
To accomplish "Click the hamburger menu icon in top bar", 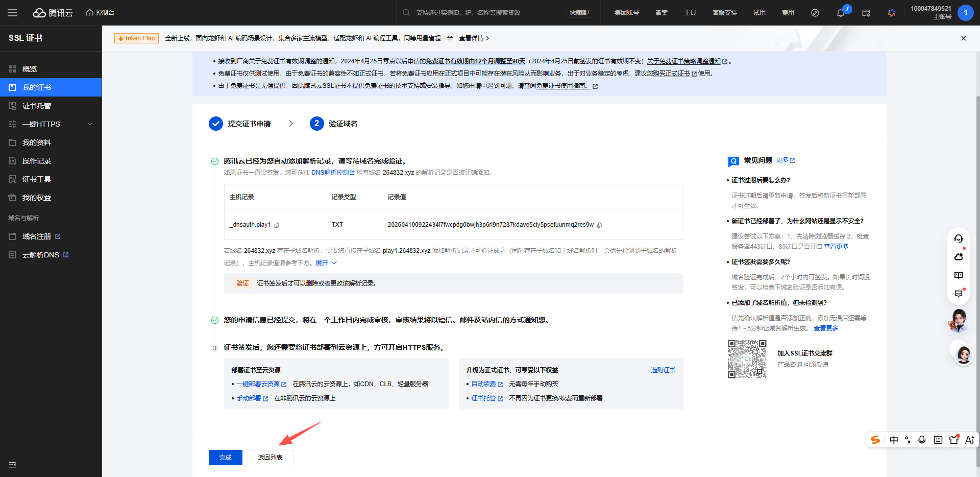I will coord(12,13).
